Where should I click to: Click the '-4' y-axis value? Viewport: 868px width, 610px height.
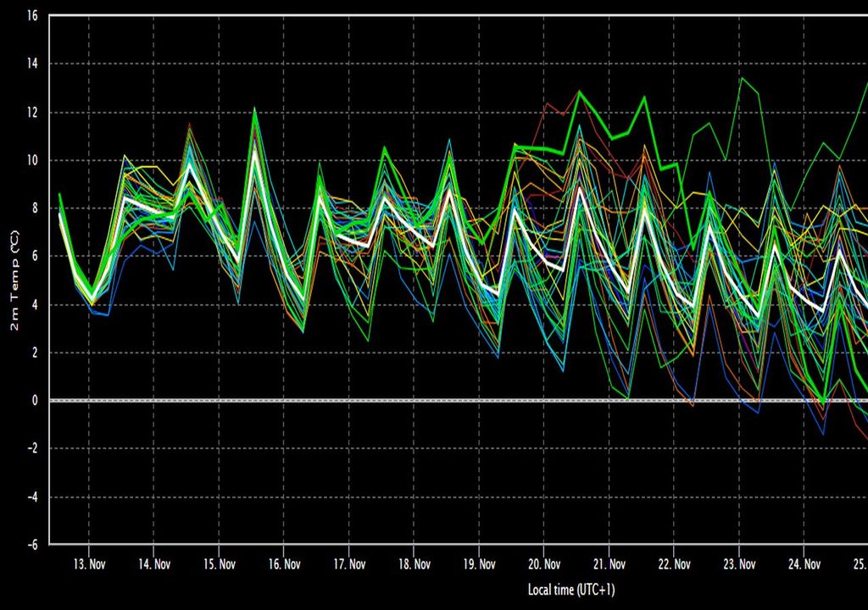point(32,497)
